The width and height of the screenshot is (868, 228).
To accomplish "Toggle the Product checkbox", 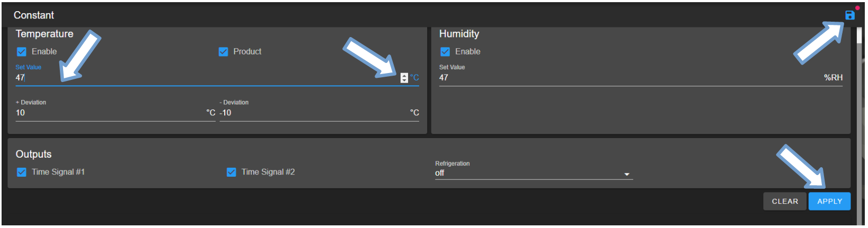I will click(x=224, y=51).
